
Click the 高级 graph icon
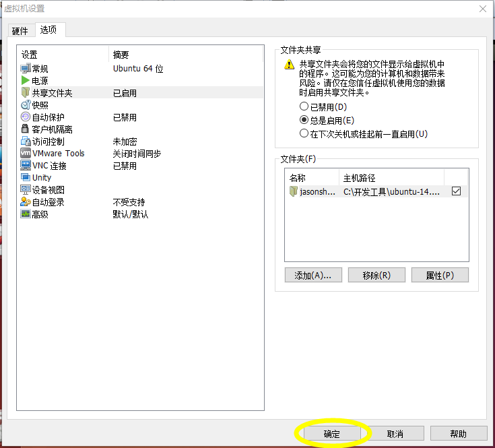click(x=26, y=214)
